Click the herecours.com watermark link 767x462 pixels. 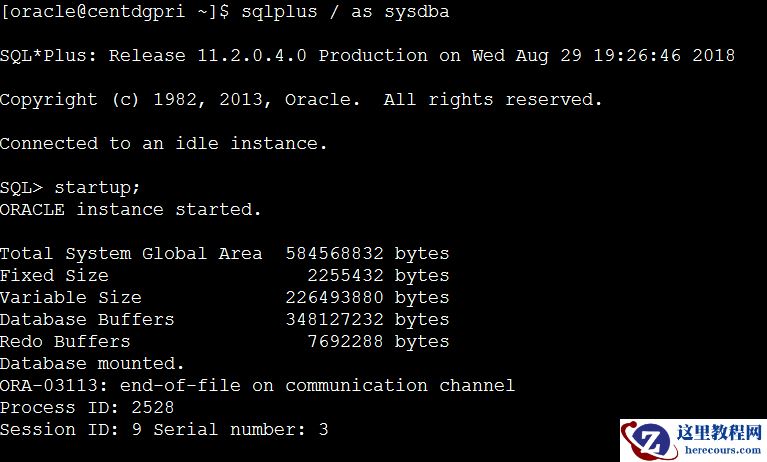click(723, 451)
